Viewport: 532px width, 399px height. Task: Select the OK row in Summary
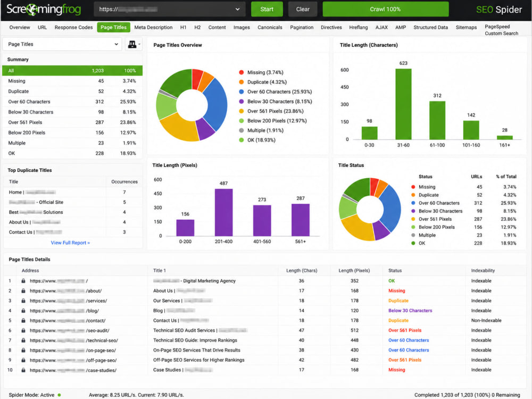coord(72,153)
